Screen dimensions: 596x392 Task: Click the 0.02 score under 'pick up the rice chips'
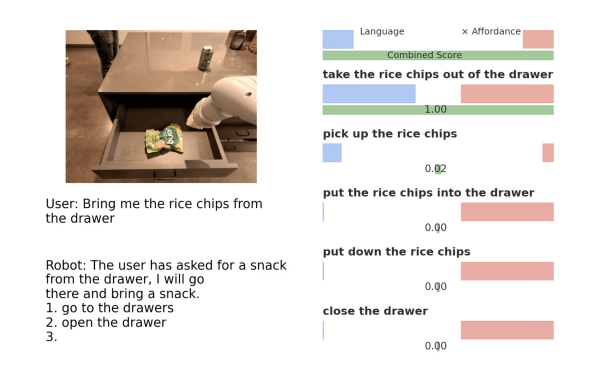coord(436,168)
